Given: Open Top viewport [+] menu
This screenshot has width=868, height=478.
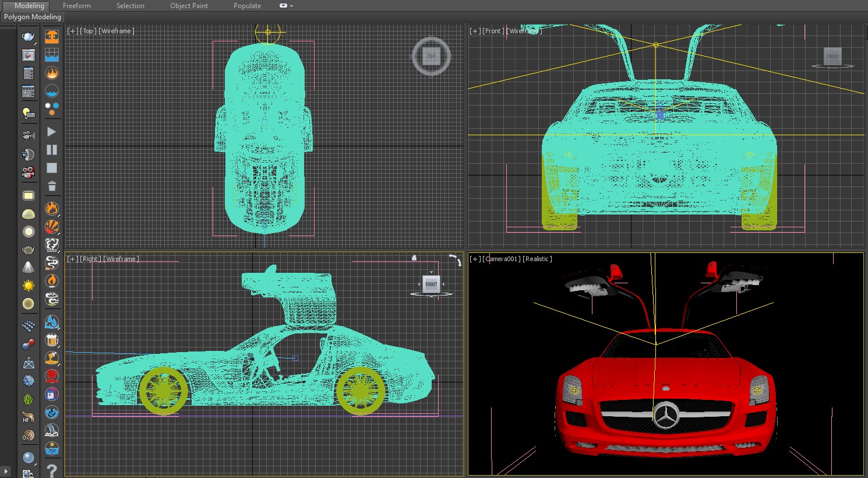Looking at the screenshot, I should (73, 31).
